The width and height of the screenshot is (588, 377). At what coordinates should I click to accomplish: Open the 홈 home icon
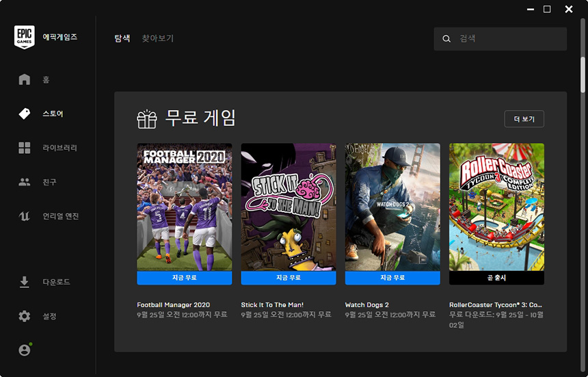tap(25, 79)
